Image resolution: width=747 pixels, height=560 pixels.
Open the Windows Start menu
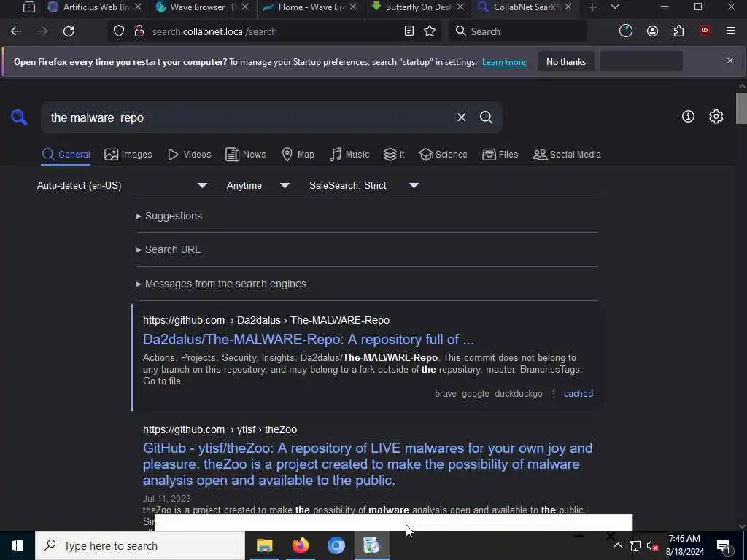coord(18,545)
